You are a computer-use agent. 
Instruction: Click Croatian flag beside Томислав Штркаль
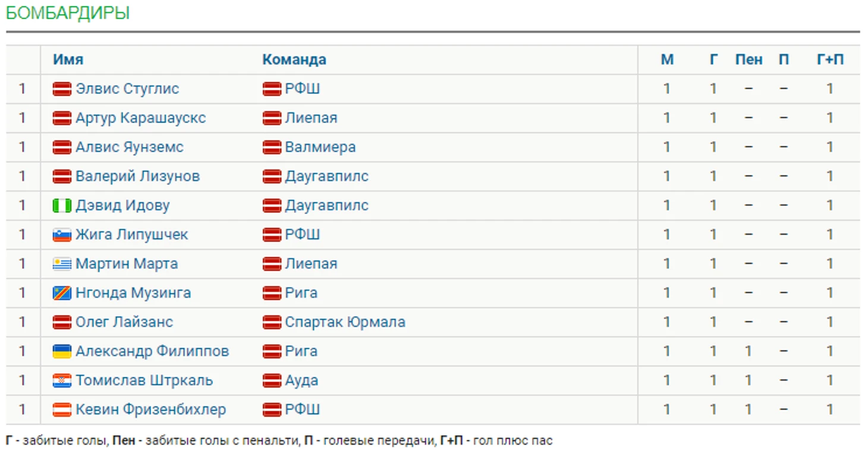pos(62,380)
